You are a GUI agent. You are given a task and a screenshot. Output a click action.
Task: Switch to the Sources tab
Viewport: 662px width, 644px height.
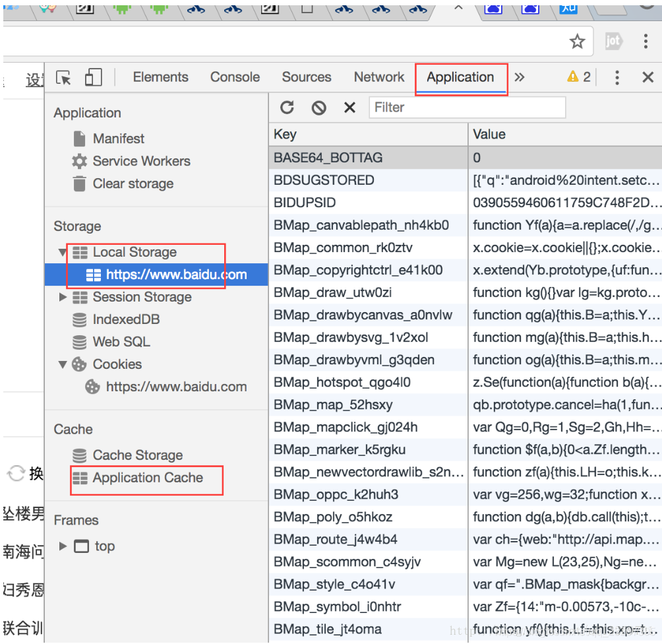click(307, 77)
